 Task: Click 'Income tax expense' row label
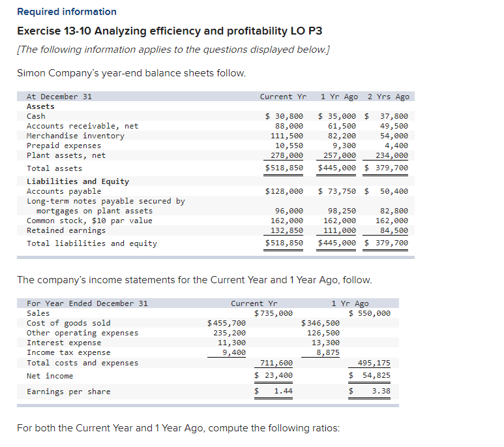click(x=68, y=353)
